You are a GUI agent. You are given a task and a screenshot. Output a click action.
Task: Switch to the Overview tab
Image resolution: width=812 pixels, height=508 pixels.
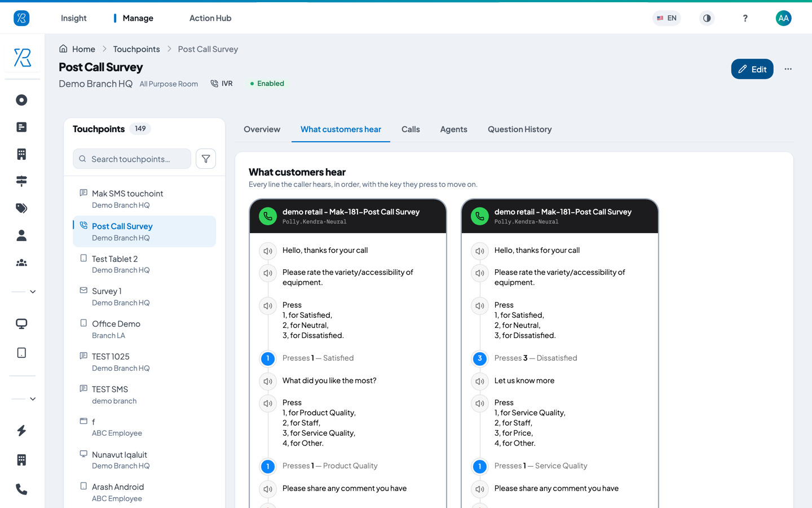point(262,129)
